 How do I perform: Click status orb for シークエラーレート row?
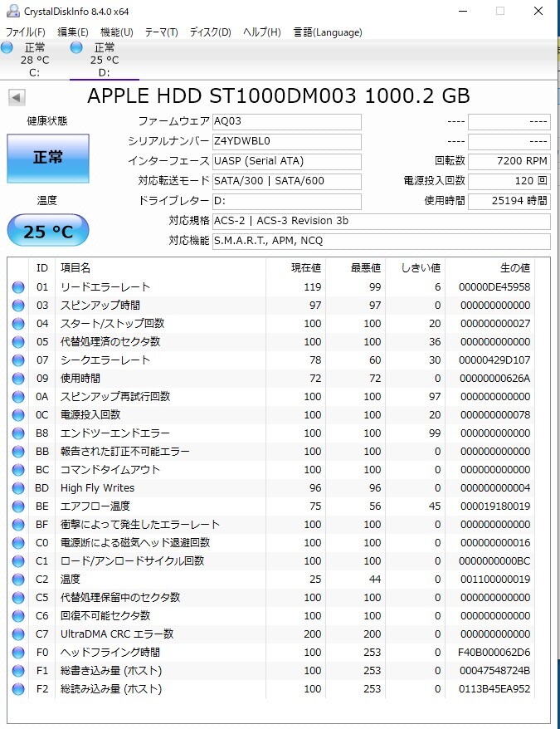[x=18, y=360]
